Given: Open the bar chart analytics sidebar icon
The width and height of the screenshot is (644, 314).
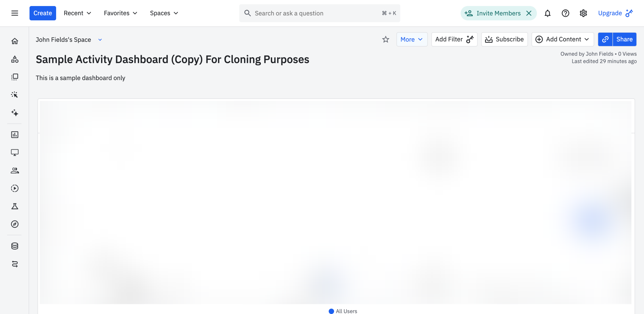Looking at the screenshot, I should (15, 135).
